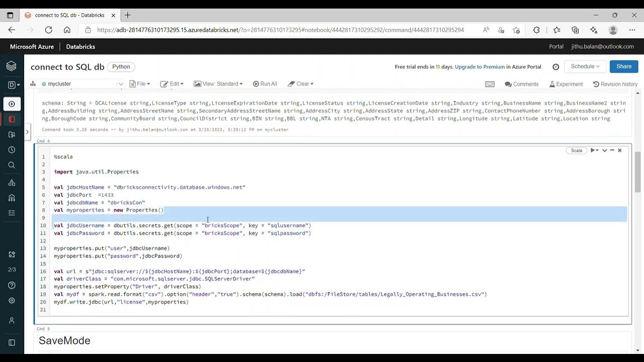
Task: Open the Portal link in Azure header
Action: pos(556,46)
